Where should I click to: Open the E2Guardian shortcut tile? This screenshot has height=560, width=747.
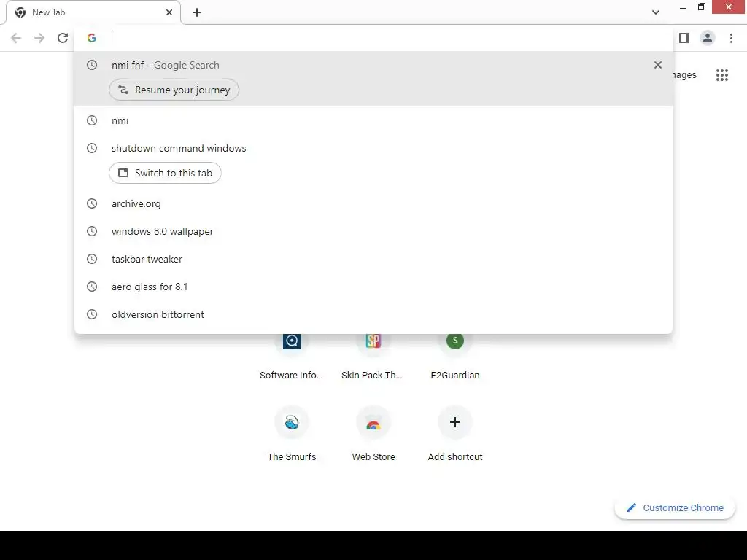pyautogui.click(x=455, y=355)
